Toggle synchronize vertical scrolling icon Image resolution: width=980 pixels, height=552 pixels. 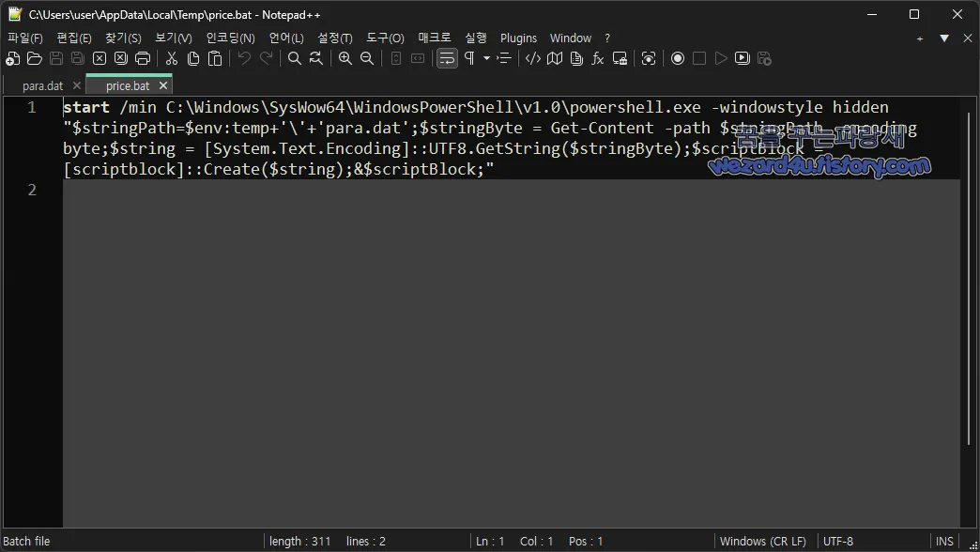coord(395,59)
